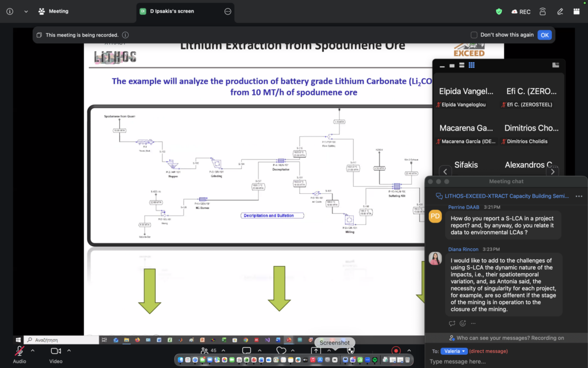
Task: Select the gallery grid view icon
Action: (x=471, y=66)
